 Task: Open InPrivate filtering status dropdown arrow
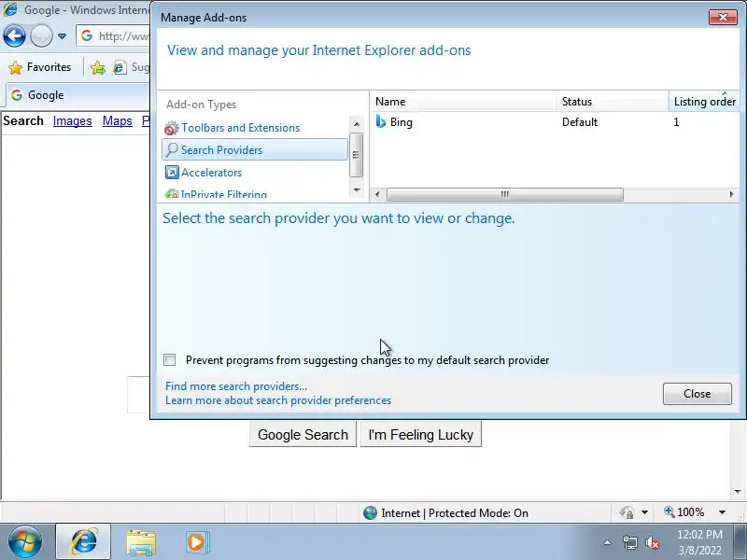[x=644, y=512]
